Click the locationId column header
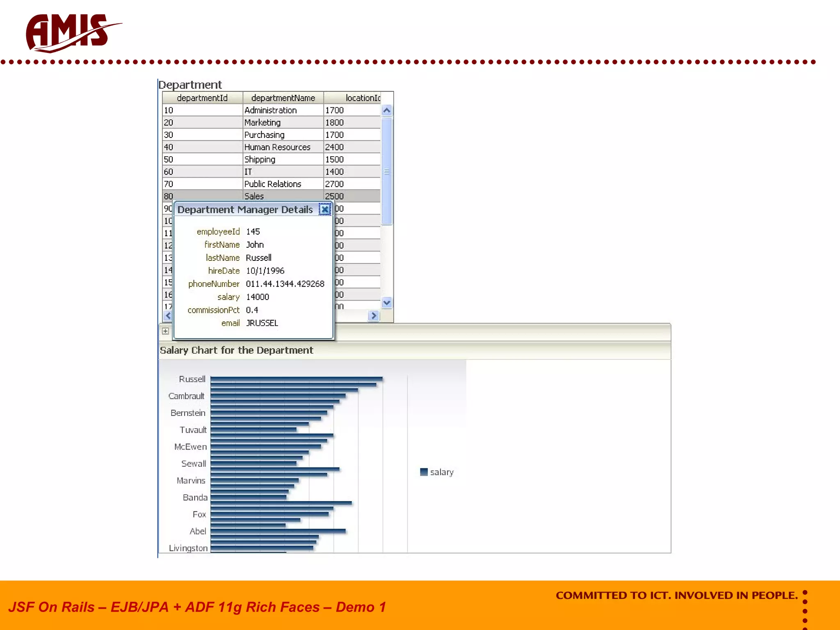The height and width of the screenshot is (630, 840). [363, 98]
